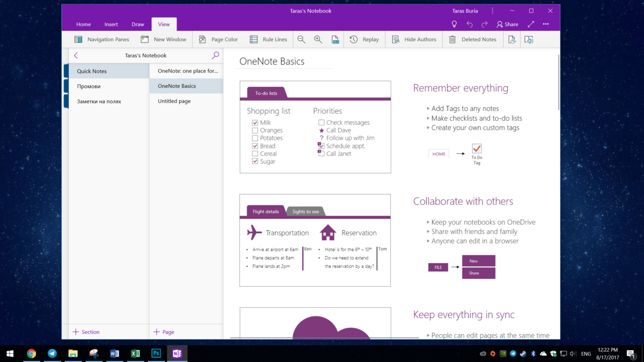This screenshot has width=644, height=362.
Task: Share the notebook with Share button
Action: point(507,24)
